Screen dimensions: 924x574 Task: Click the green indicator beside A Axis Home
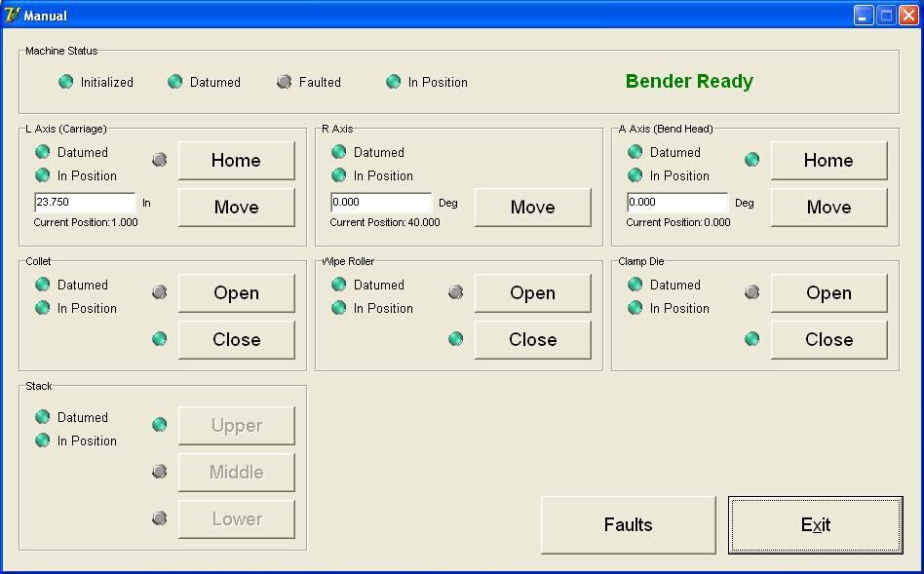(x=752, y=160)
